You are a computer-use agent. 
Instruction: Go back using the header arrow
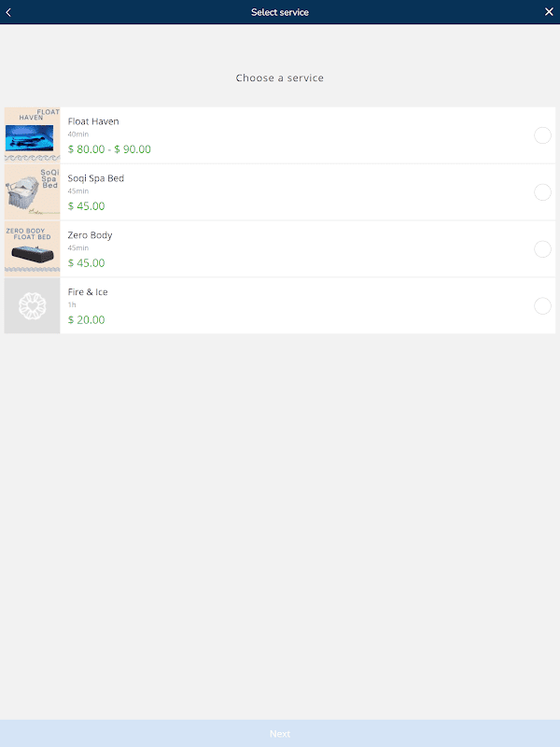(x=8, y=12)
